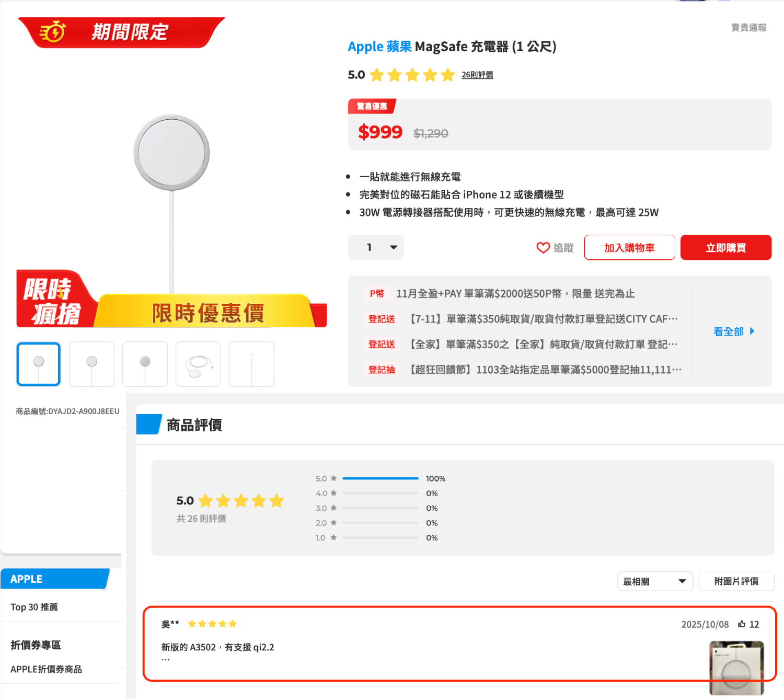
Task: Click the 100% five-star rating bar
Action: pos(381,478)
